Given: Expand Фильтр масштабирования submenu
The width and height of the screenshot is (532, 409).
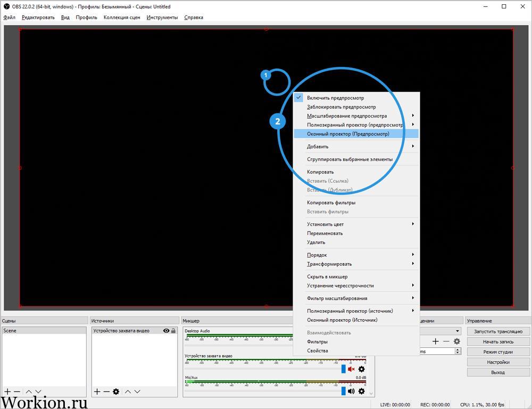Looking at the screenshot, I should click(x=356, y=298).
